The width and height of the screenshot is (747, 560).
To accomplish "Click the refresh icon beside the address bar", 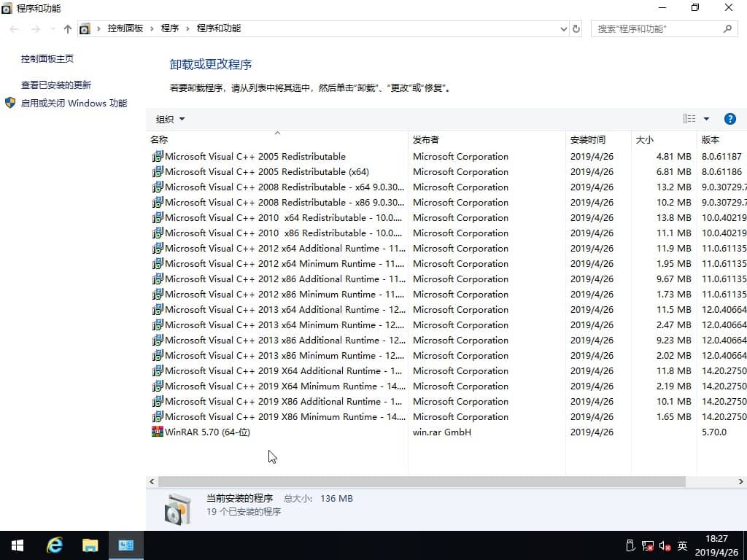I will 576,28.
